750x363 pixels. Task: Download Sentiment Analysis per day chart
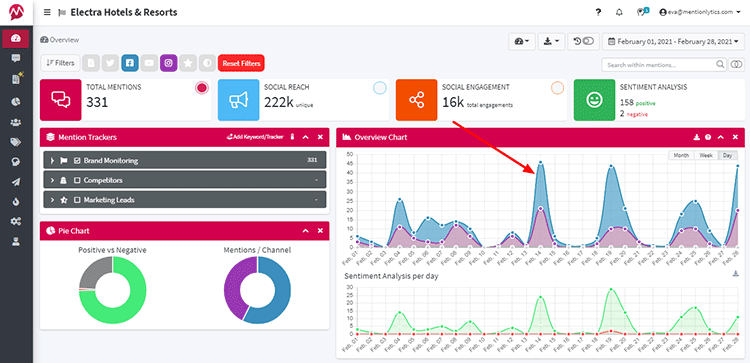pos(736,274)
